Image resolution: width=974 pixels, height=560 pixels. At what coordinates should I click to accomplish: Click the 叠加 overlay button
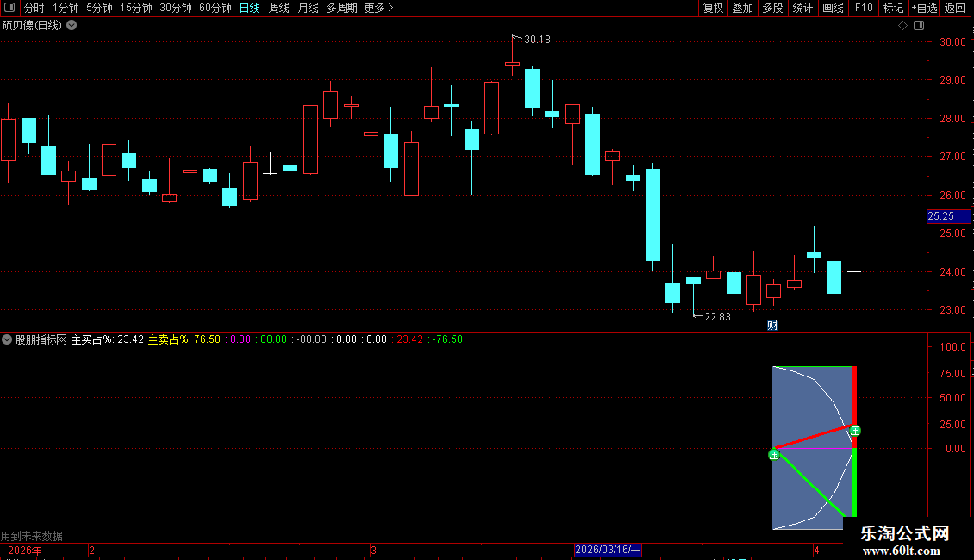click(x=742, y=8)
